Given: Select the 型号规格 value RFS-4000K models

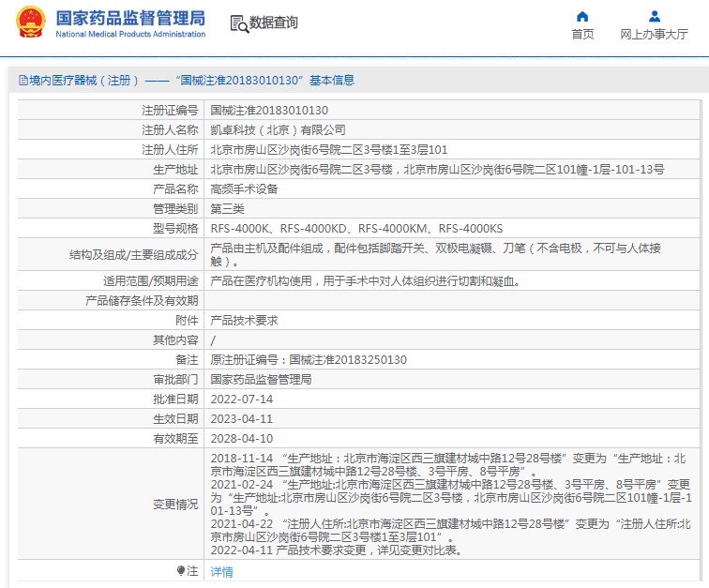Looking at the screenshot, I should click(356, 228).
